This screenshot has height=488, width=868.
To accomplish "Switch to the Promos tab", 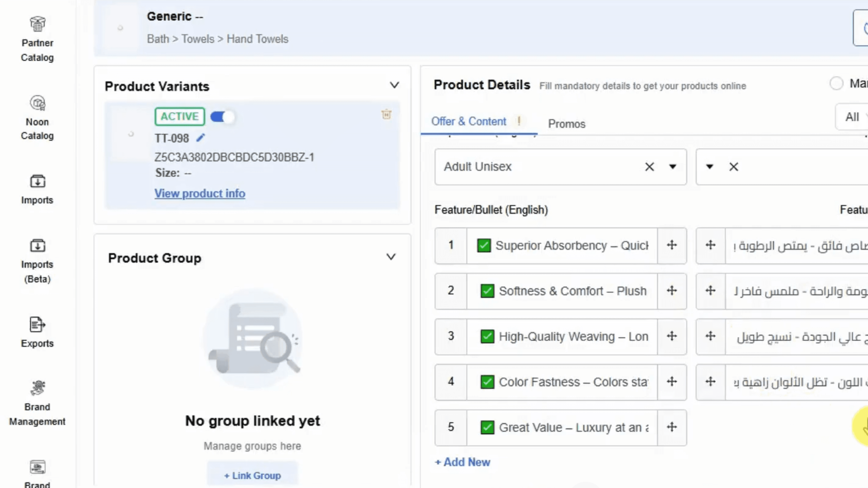I will pos(566,124).
